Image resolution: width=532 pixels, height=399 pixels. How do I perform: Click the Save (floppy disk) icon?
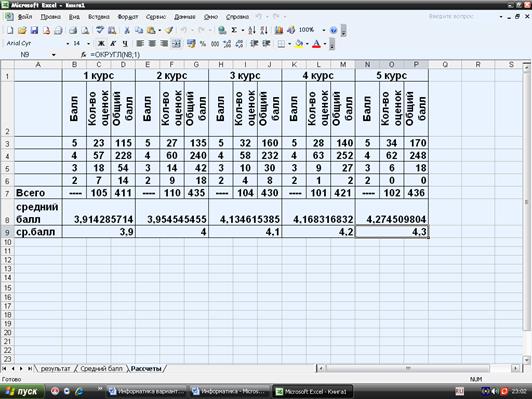pos(34,31)
